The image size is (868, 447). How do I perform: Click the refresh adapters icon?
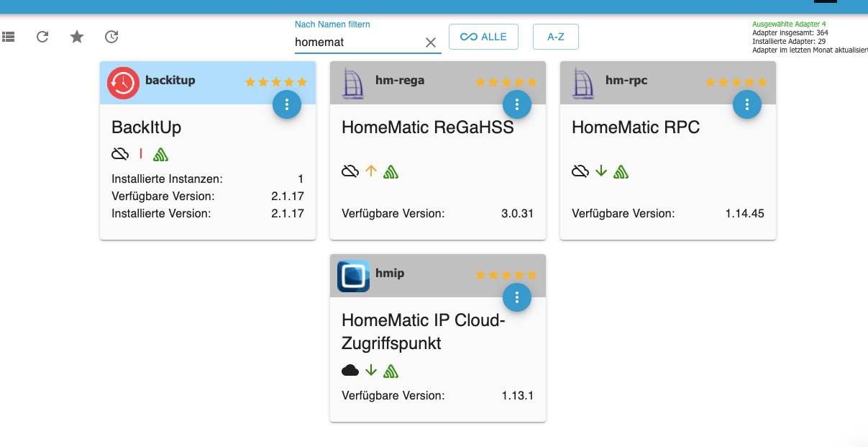42,36
